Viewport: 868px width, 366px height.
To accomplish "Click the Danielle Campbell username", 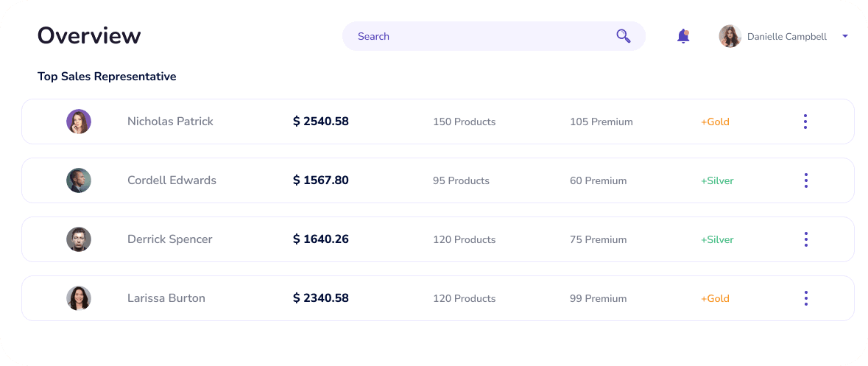I will tap(786, 36).
